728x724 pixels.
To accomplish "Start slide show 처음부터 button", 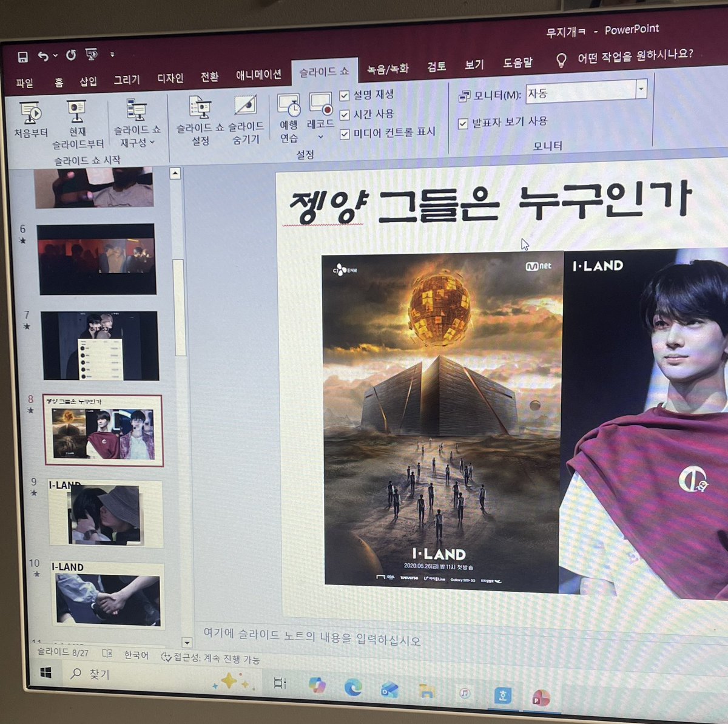I will point(31,120).
